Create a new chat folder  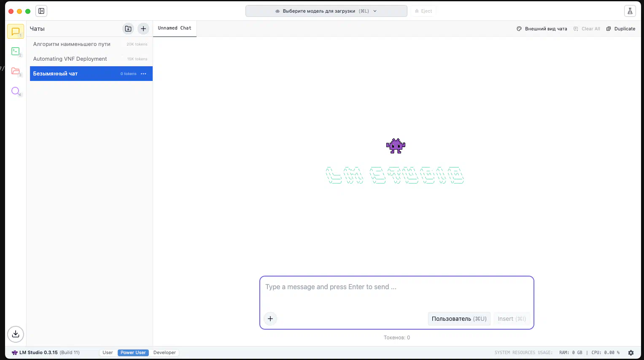128,29
